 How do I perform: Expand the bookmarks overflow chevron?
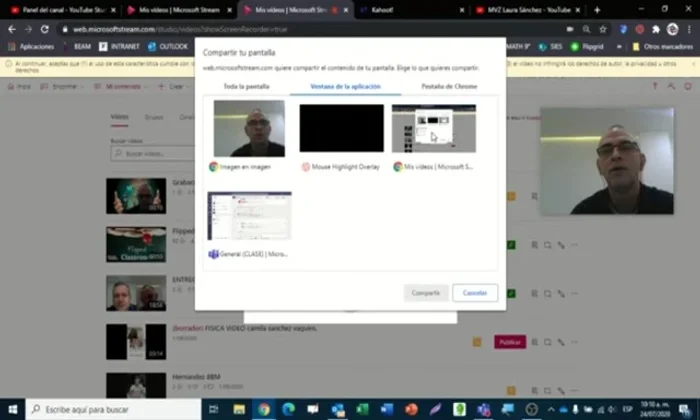point(619,46)
